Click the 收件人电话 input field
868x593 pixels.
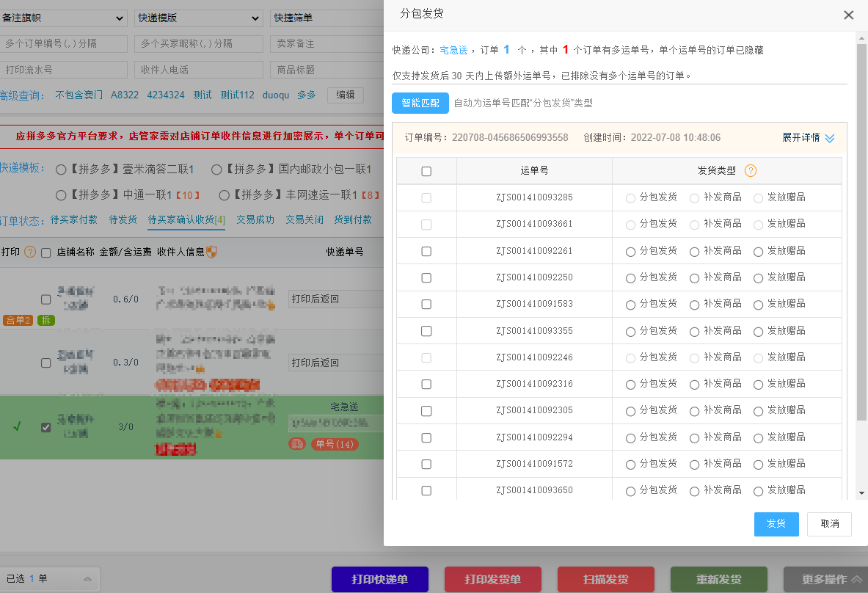pyautogui.click(x=199, y=70)
